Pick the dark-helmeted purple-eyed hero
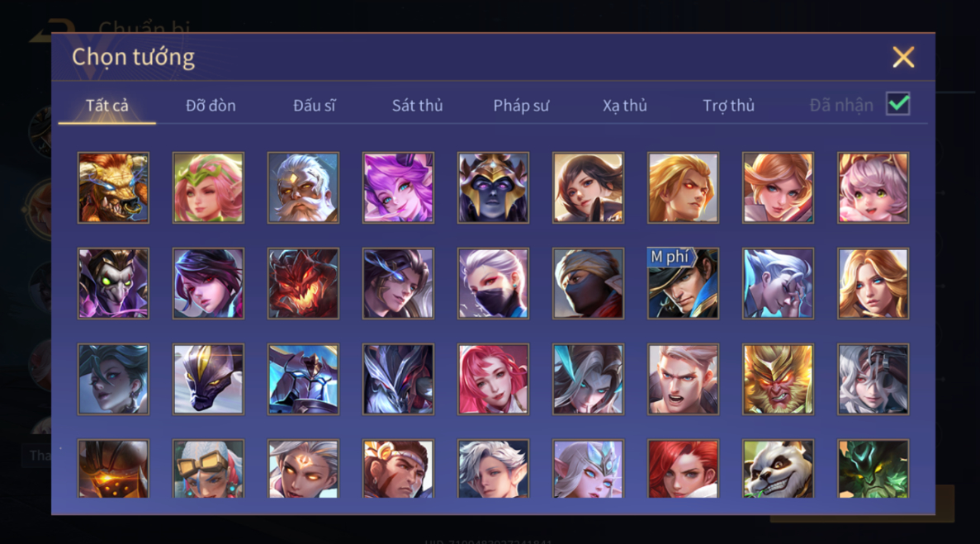The width and height of the screenshot is (980, 544). [x=493, y=187]
